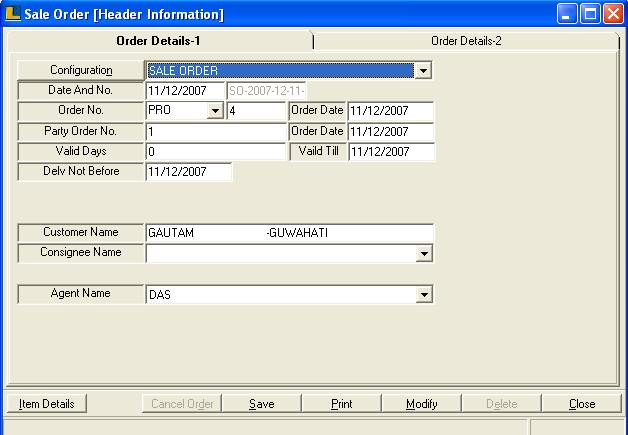
Task: Print the sale order
Action: click(x=342, y=404)
